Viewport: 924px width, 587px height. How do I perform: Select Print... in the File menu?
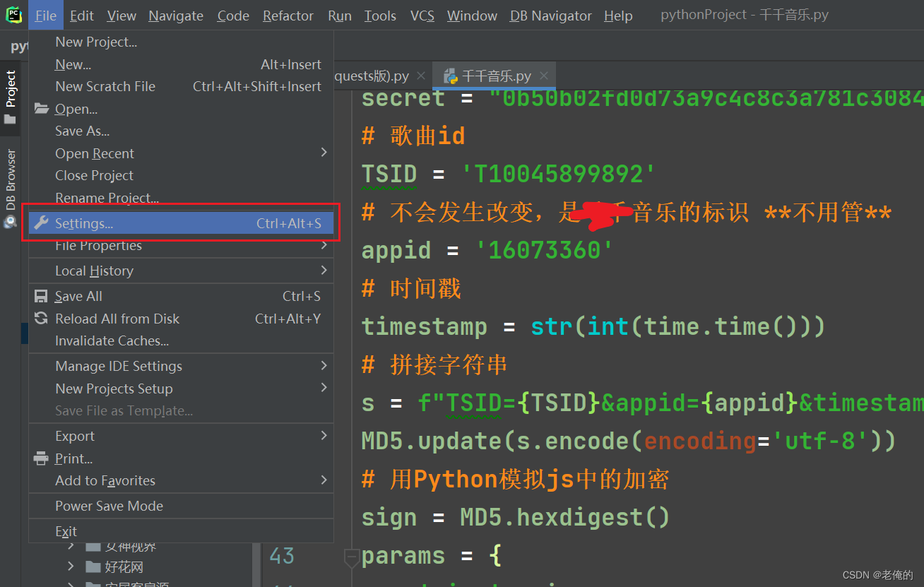click(x=182, y=458)
